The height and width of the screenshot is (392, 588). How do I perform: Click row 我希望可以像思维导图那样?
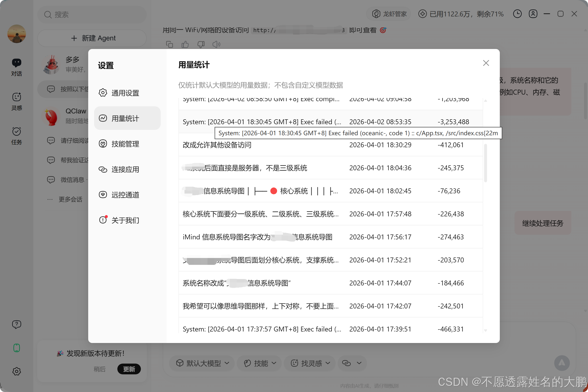331,306
